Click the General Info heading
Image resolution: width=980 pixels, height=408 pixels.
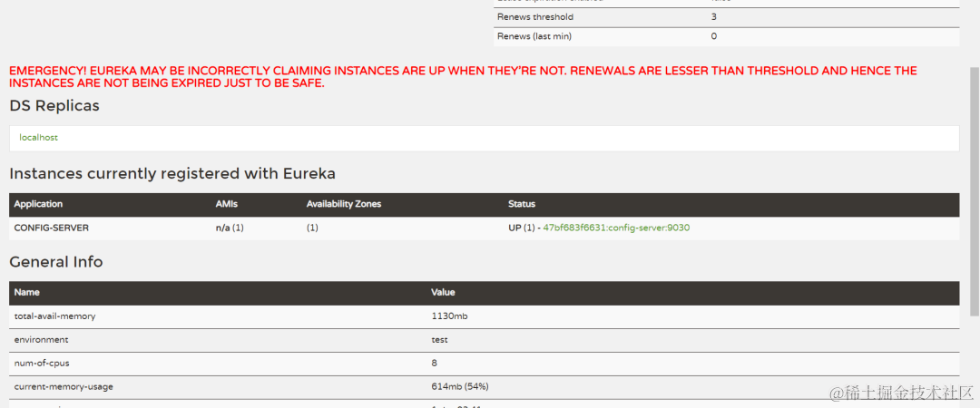click(x=56, y=262)
